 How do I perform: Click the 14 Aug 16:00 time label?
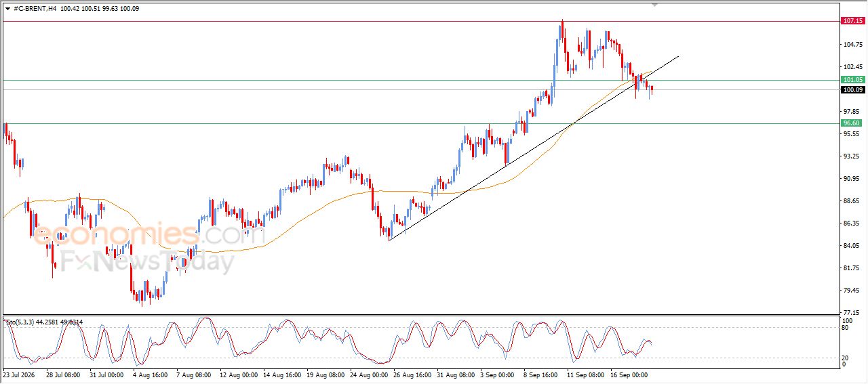(x=283, y=374)
